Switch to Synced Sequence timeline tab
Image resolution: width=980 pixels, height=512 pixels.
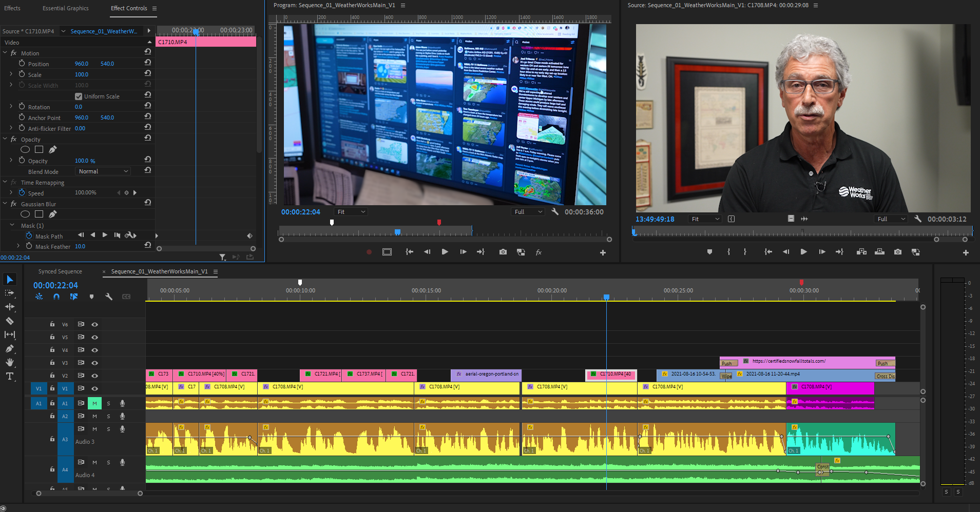(x=60, y=271)
